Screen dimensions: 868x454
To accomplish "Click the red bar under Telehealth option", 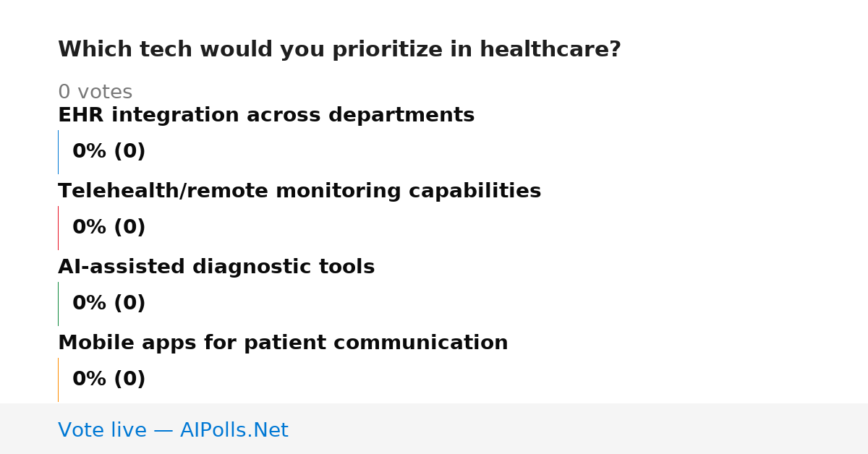I will click(x=58, y=228).
